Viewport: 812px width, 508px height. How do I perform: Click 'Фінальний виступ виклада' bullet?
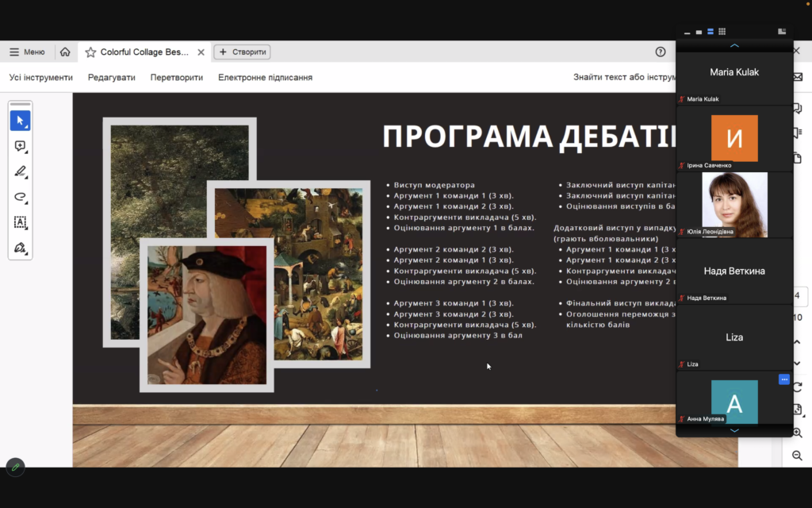(620, 303)
